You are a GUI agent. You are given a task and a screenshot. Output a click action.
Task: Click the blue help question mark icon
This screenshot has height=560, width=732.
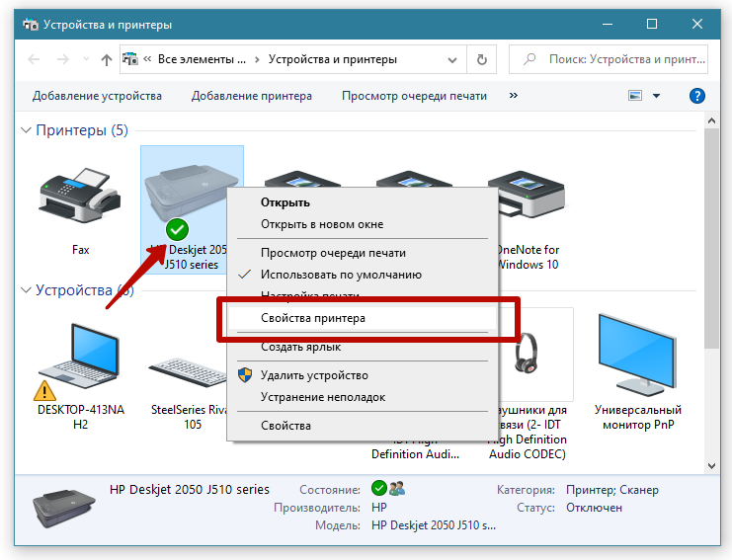click(x=696, y=96)
